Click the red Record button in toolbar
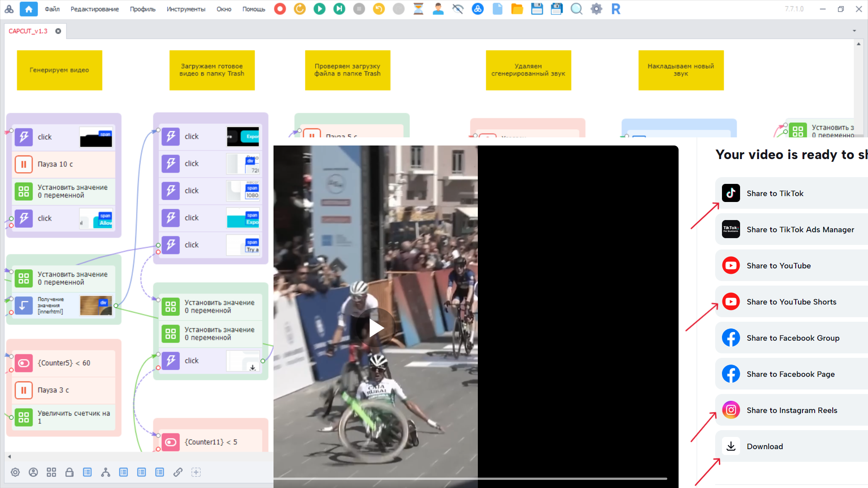 (280, 9)
